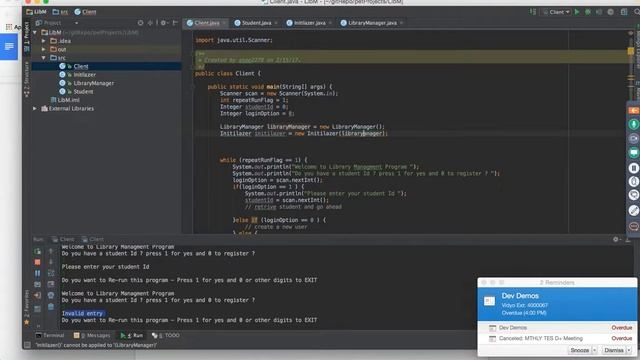Click the src breadcrumb in navigation bar

click(61, 12)
